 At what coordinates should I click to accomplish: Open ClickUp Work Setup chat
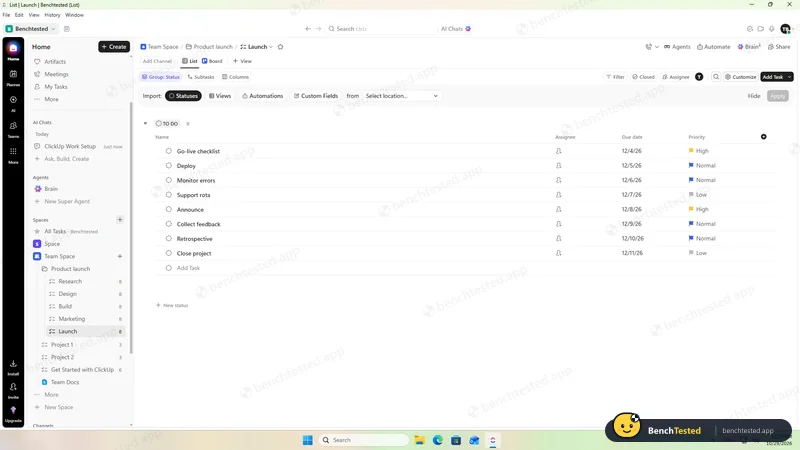pyautogui.click(x=70, y=146)
